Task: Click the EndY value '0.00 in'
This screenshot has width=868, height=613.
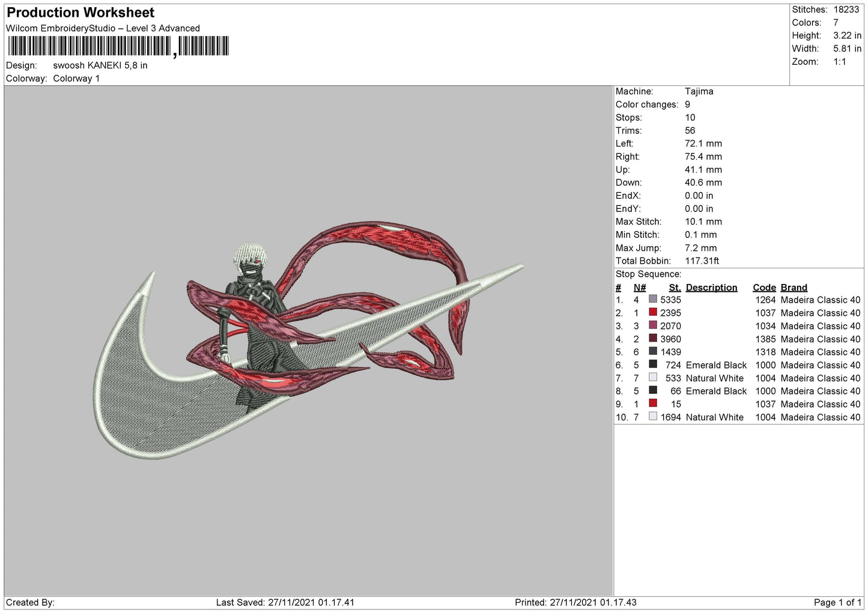Action: click(699, 209)
